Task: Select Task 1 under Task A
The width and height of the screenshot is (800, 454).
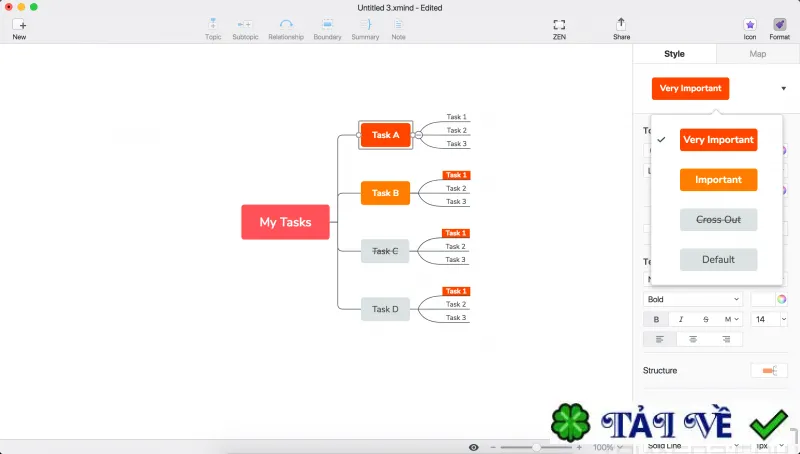Action: coord(457,117)
